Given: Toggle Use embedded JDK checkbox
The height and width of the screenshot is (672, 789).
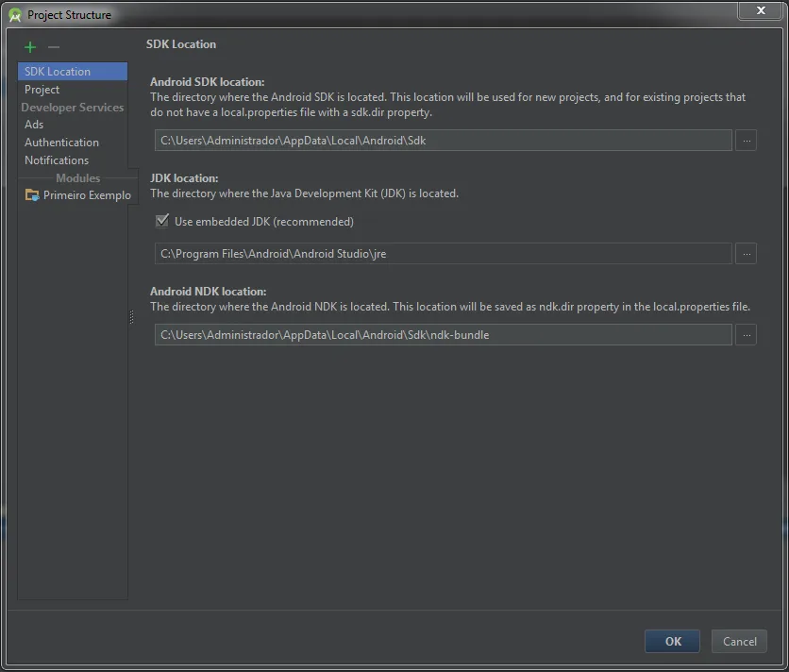Looking at the screenshot, I should 162,222.
